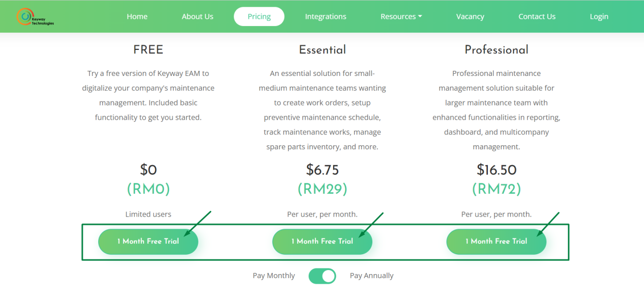The height and width of the screenshot is (295, 644).
Task: Start free trial for Essential plan
Action: [322, 242]
